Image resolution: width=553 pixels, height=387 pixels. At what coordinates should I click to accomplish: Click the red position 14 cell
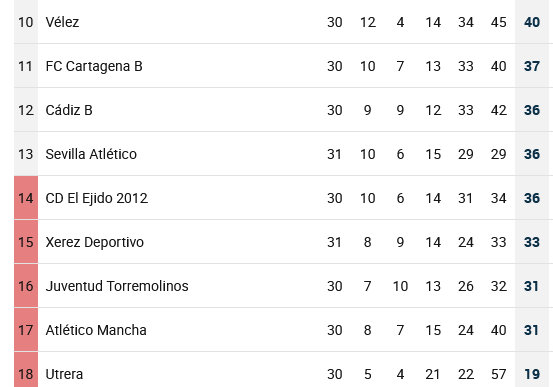[x=26, y=198]
